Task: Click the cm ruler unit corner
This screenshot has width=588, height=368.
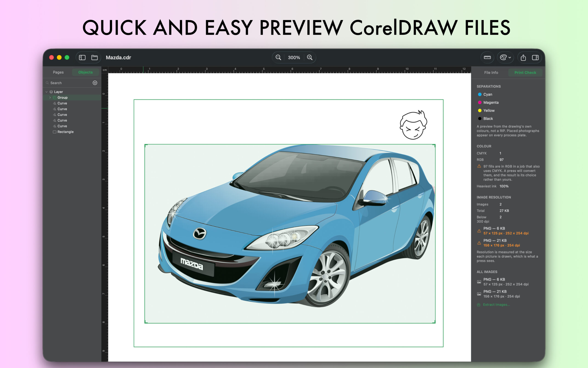Action: (x=105, y=70)
